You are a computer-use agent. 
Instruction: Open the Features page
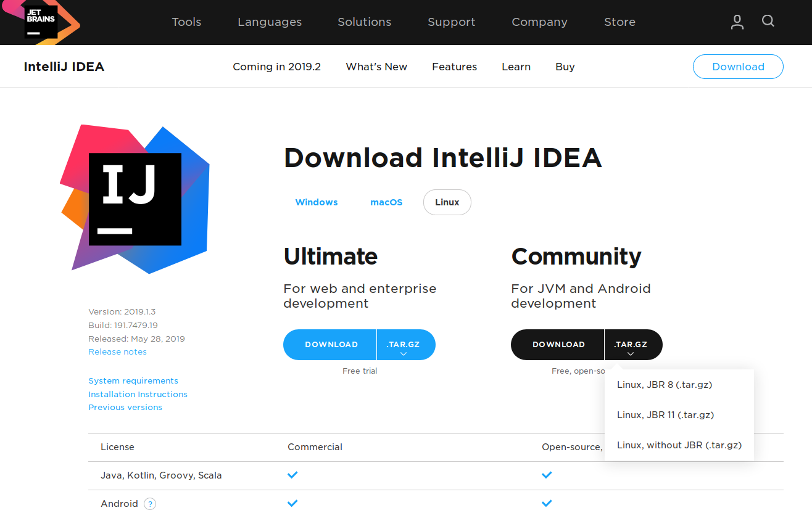[454, 67]
